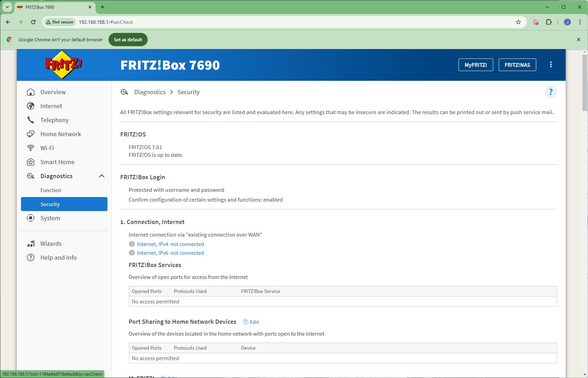The height and width of the screenshot is (378, 588).
Task: Open the FRITZ!Box three-dot menu
Action: pos(551,65)
